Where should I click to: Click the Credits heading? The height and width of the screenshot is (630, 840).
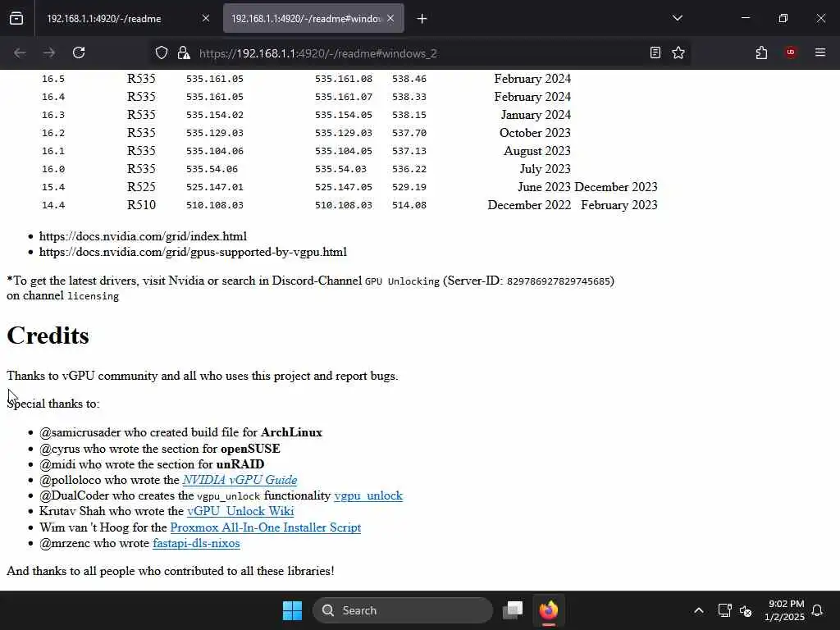48,336
